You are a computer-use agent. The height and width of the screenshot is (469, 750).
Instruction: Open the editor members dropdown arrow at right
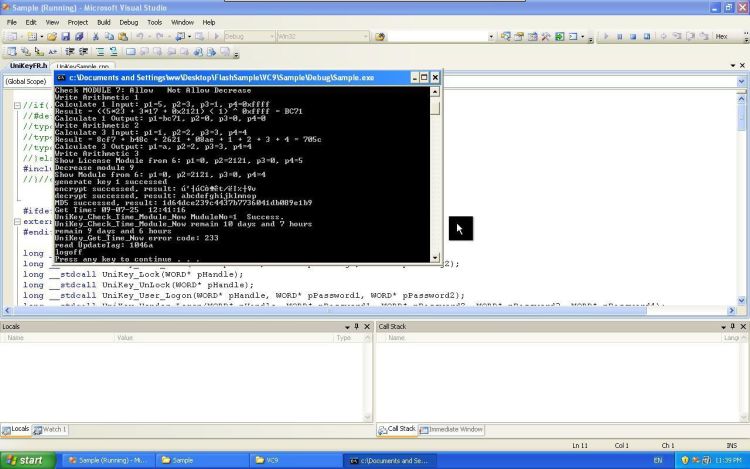click(x=741, y=82)
